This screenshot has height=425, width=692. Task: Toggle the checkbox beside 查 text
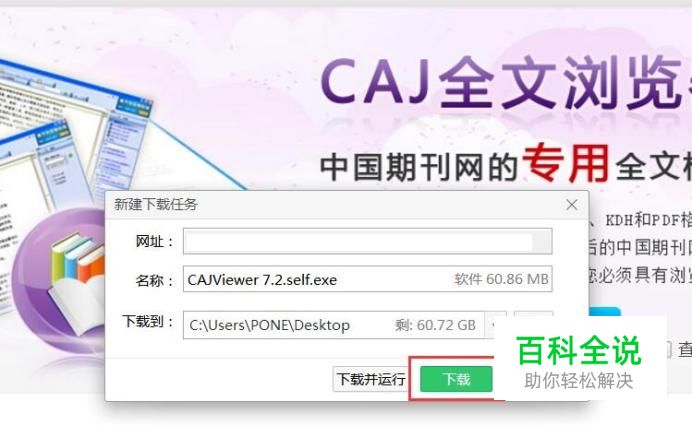pos(669,350)
